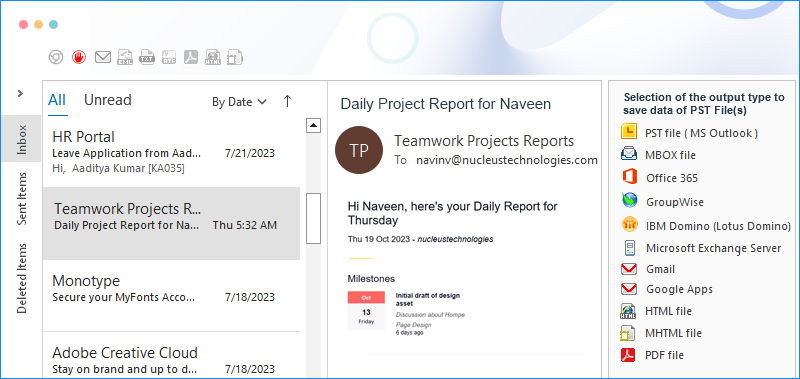Screen dimensions: 800x379
Task: Reverse sort order with up arrow
Action: [x=287, y=101]
